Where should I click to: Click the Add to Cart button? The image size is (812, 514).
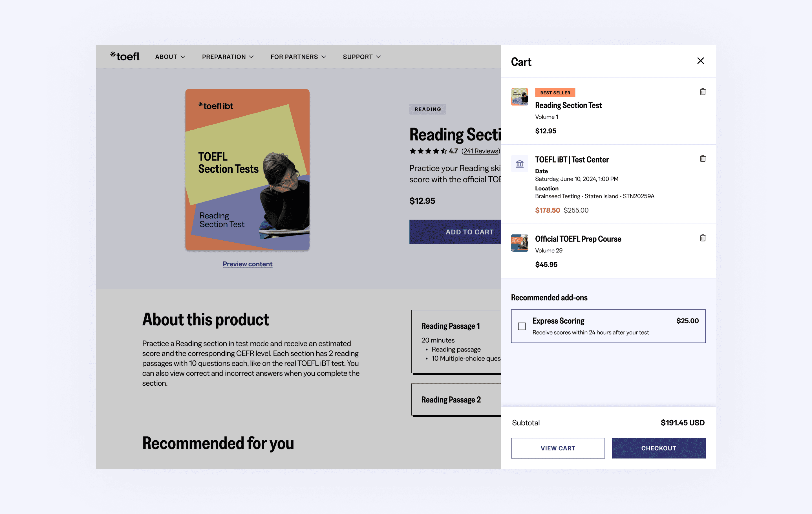coord(455,232)
